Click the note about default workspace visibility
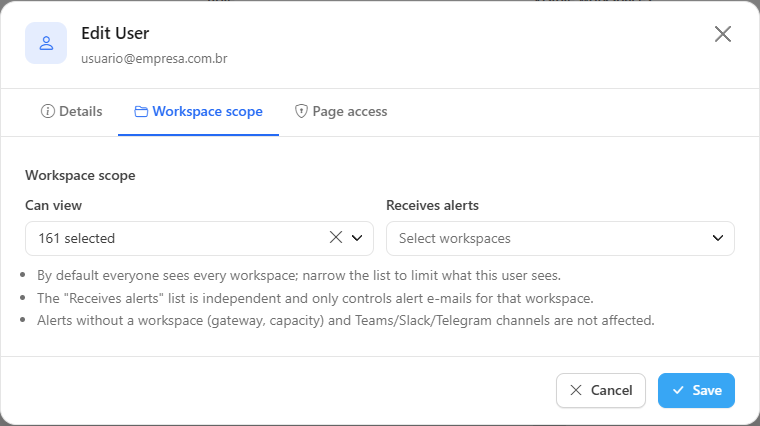 (x=299, y=275)
